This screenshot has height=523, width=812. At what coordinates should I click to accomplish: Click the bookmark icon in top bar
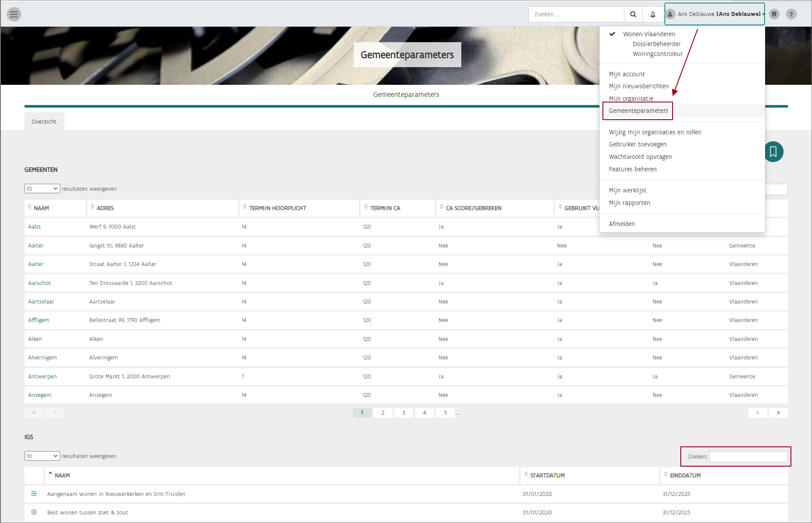[774, 14]
